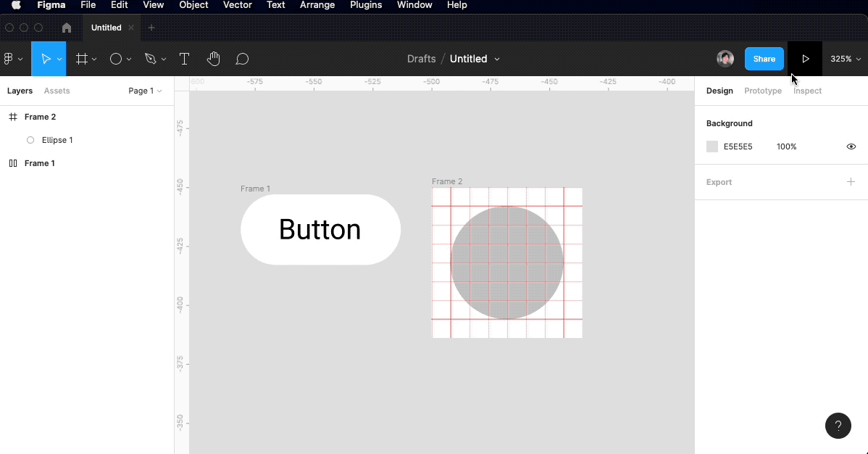Edit the E5E5E5 hex value
Image resolution: width=868 pixels, height=454 pixels.
(x=738, y=147)
